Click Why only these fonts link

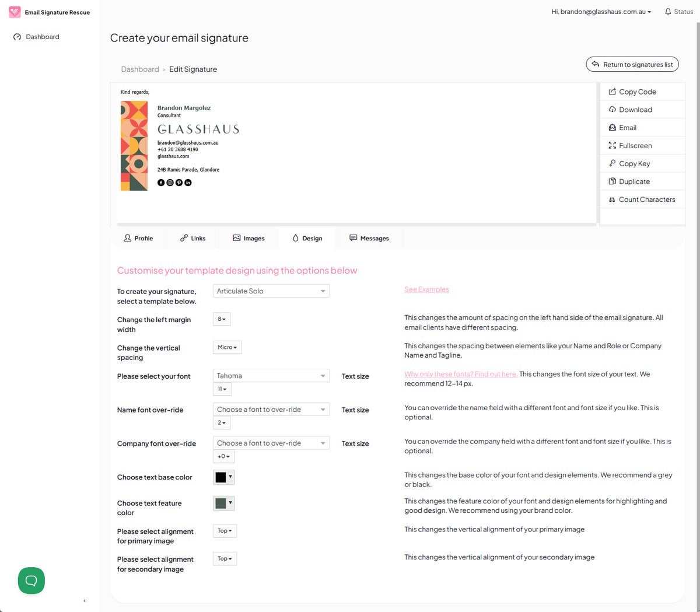coord(461,374)
